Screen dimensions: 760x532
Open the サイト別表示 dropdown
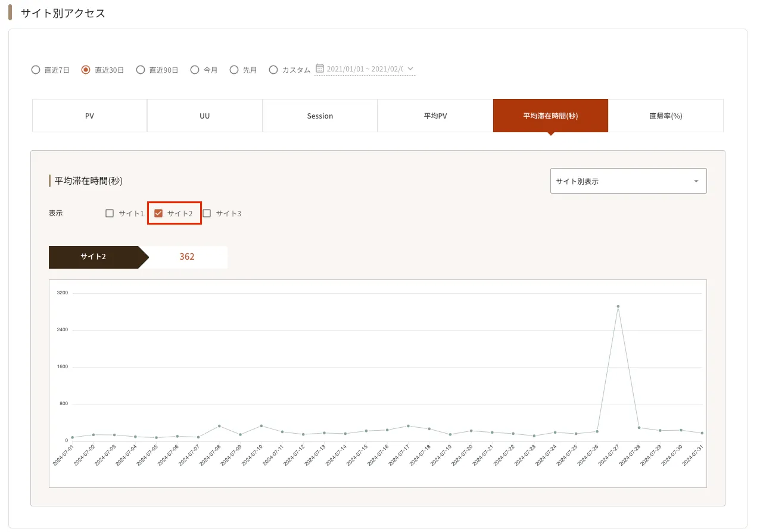(628, 181)
